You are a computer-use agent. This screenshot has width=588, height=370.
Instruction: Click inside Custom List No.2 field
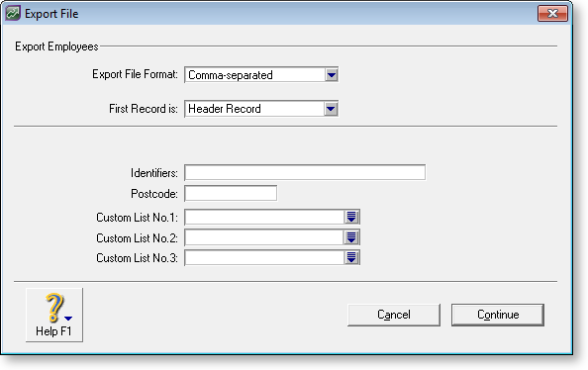pyautogui.click(x=264, y=237)
